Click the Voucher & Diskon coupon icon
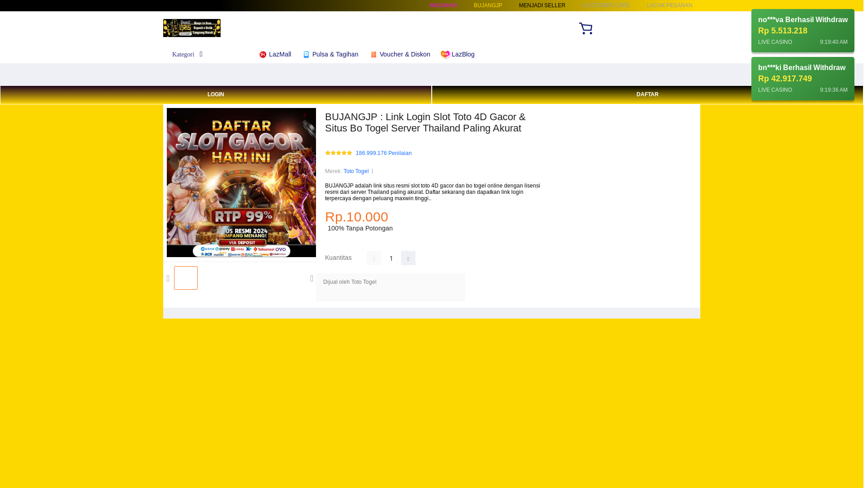The image size is (868, 488). pos(373,55)
